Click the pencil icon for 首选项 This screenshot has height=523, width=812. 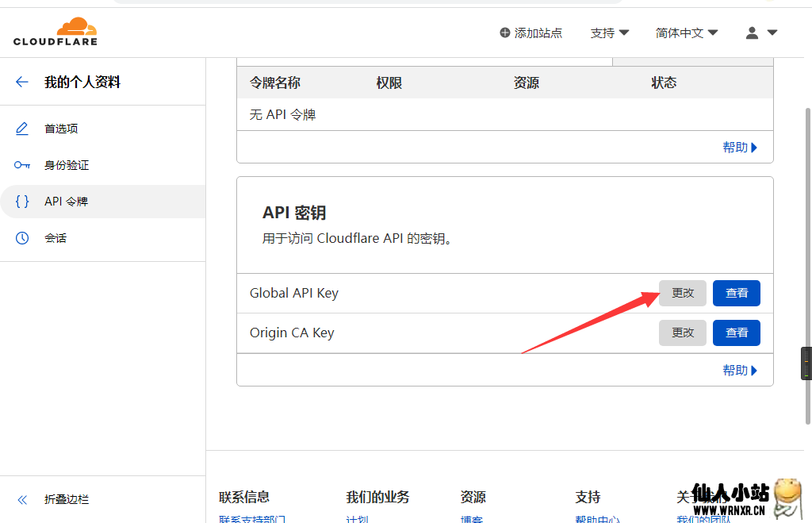coord(21,129)
